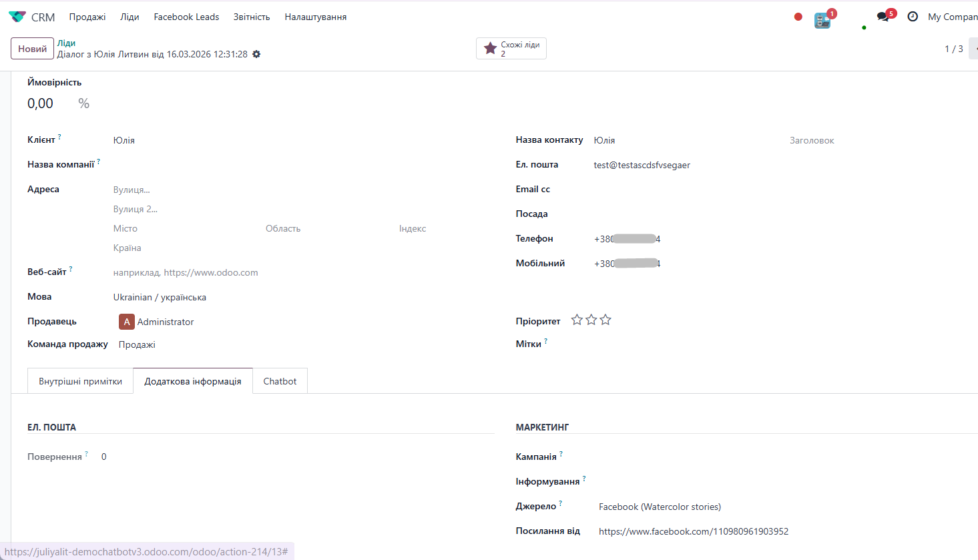Click the Ліди breadcrumb link
Viewport: 978px width, 560px height.
point(66,43)
